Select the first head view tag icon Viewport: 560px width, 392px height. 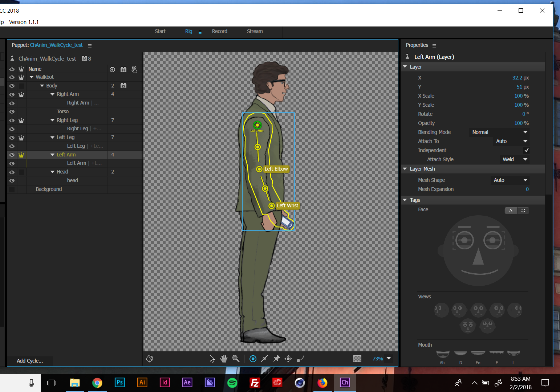click(441, 310)
